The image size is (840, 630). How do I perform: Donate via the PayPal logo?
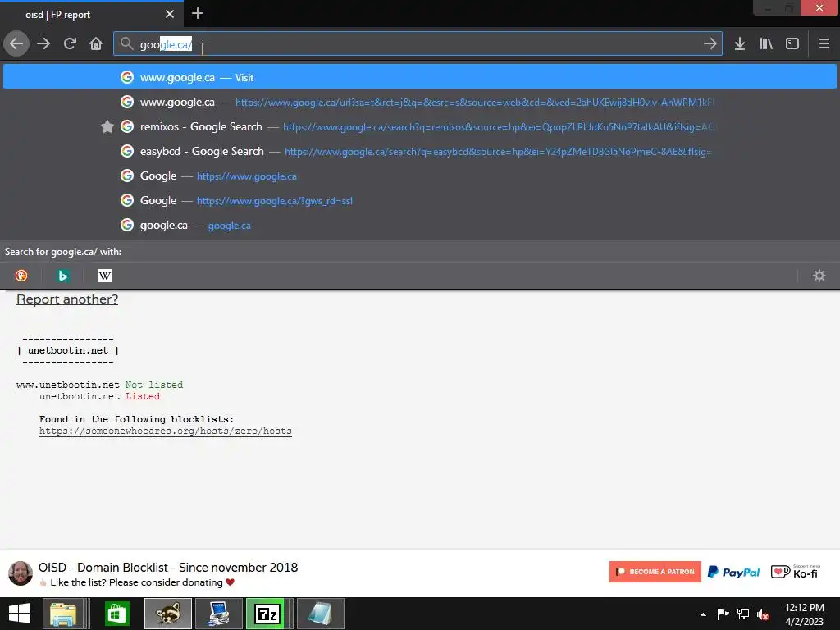733,572
